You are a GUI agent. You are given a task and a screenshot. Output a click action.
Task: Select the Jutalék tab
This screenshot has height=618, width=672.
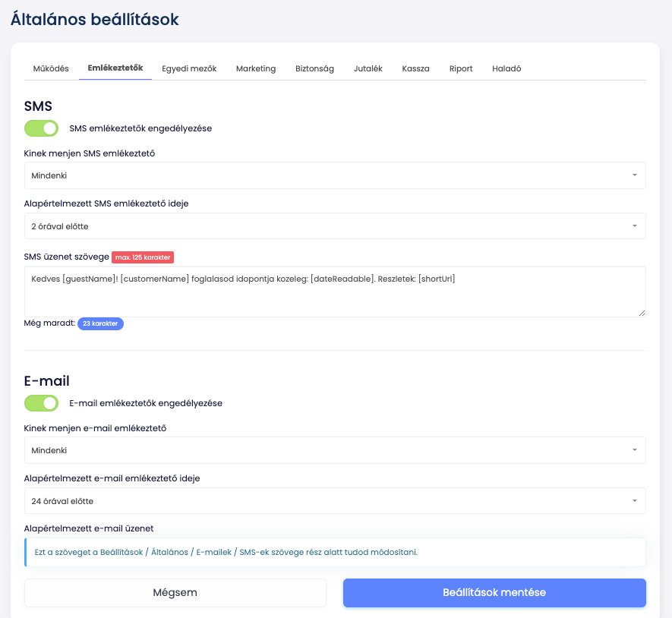coord(368,68)
